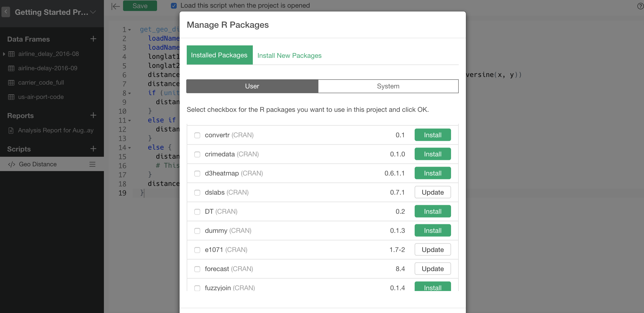
Task: Click the back arrow beside project name
Action: pos(6,12)
